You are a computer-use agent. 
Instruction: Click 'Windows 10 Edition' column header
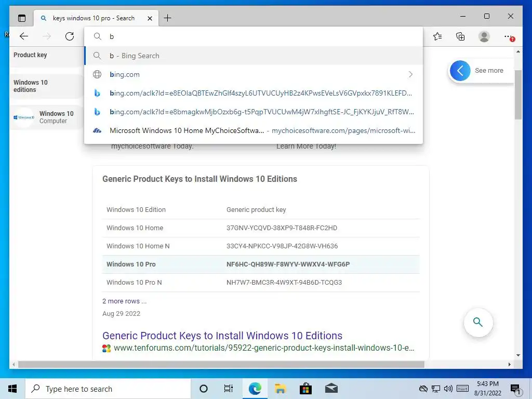[x=136, y=210]
